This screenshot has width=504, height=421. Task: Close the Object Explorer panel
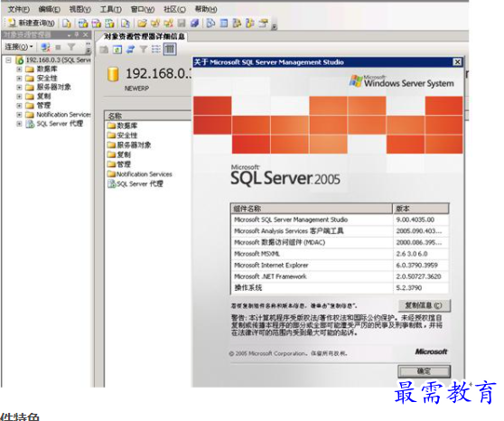86,34
